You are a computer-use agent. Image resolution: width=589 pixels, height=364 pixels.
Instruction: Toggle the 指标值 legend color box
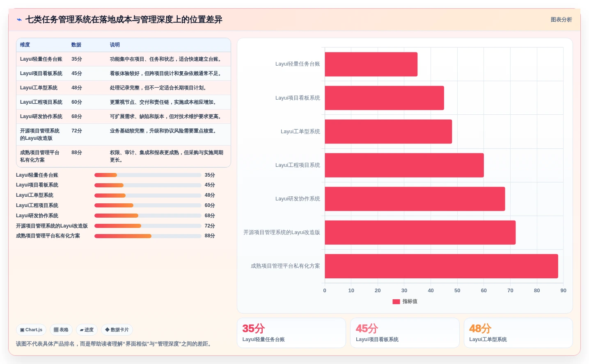(x=396, y=302)
